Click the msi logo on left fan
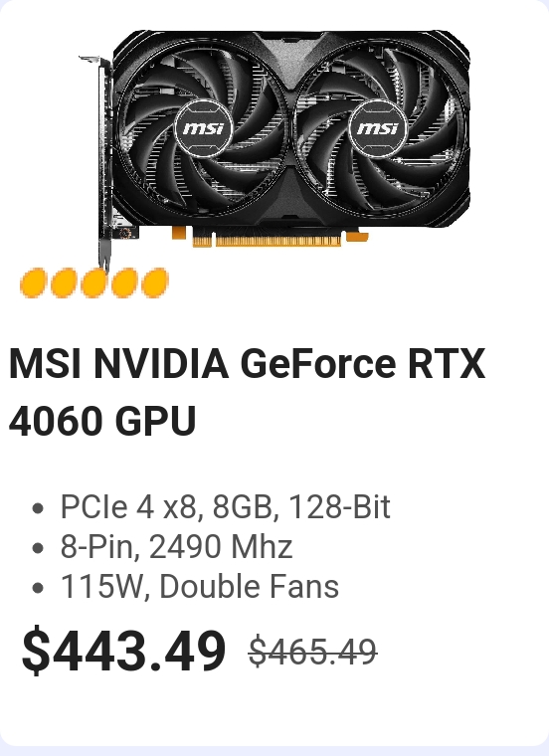Image resolution: width=549 pixels, height=756 pixels. [204, 128]
